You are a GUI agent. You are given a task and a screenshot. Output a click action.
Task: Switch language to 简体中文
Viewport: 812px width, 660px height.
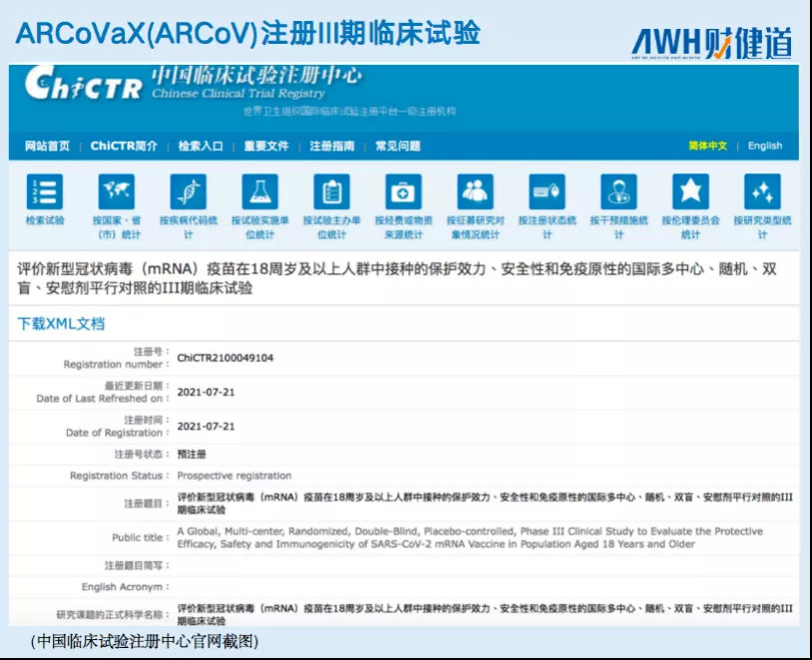(x=707, y=146)
